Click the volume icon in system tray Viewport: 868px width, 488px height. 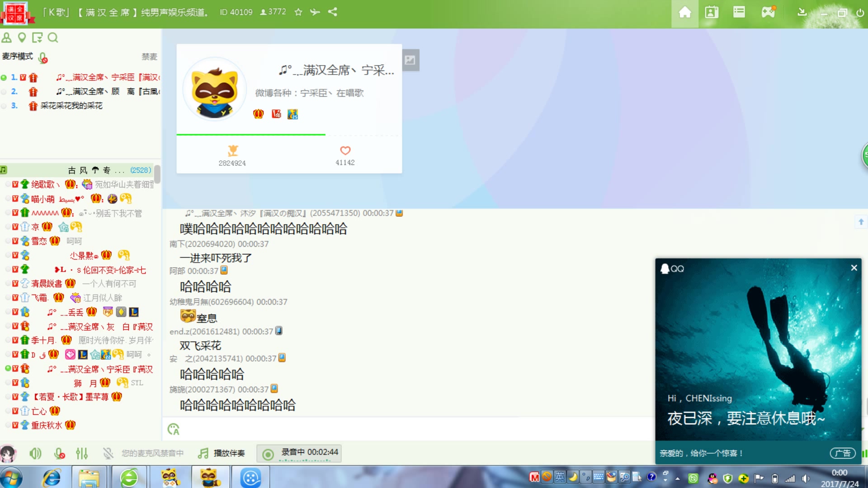tap(805, 479)
